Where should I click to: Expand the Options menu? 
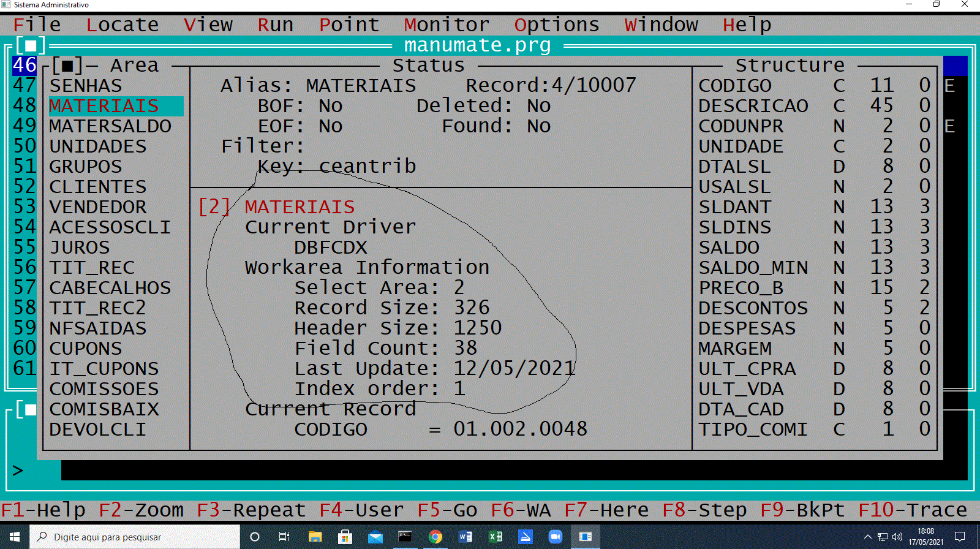click(x=556, y=25)
